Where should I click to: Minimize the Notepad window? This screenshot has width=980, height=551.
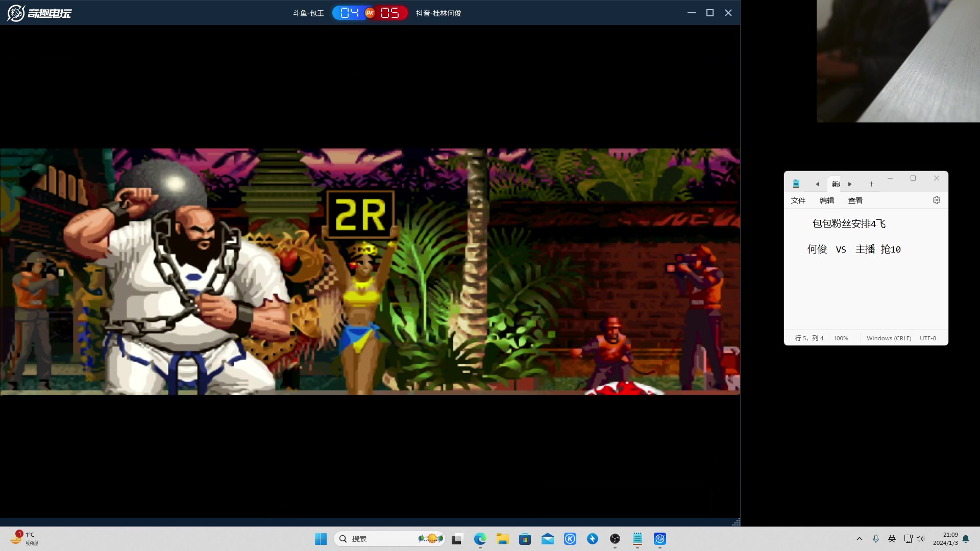click(890, 178)
